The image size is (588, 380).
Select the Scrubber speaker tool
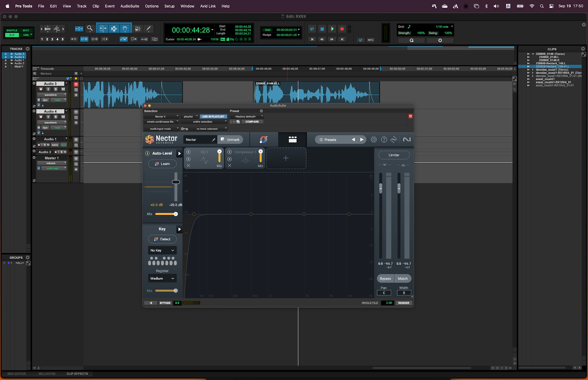tap(137, 28)
